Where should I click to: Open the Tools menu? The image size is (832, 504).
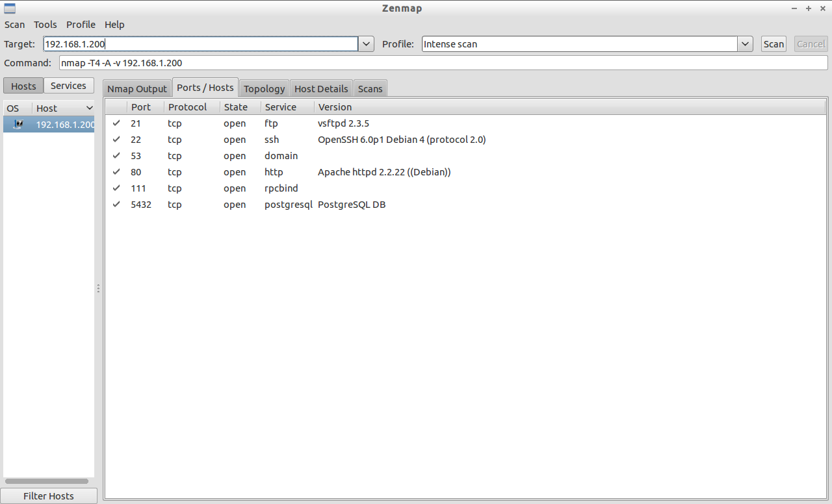click(x=45, y=25)
